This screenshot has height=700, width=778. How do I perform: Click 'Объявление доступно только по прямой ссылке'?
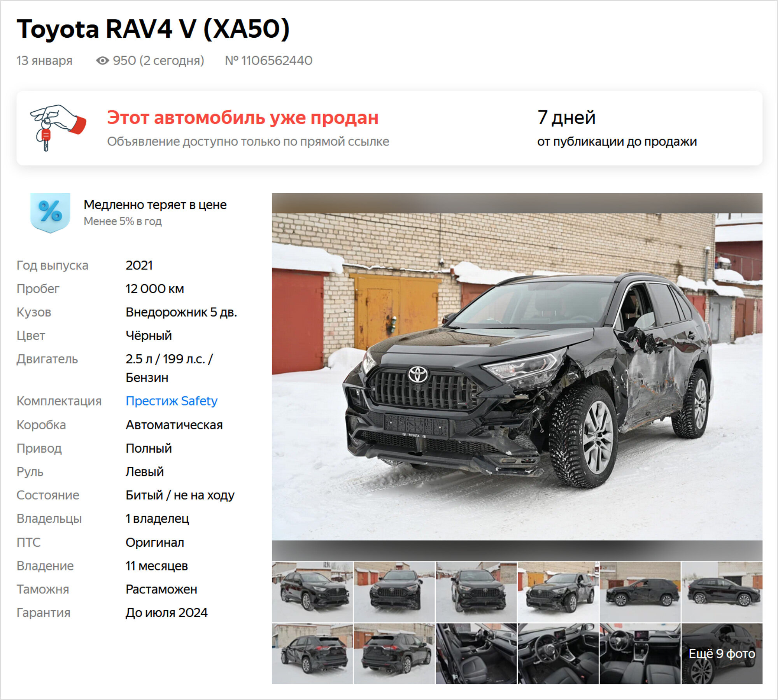(248, 142)
